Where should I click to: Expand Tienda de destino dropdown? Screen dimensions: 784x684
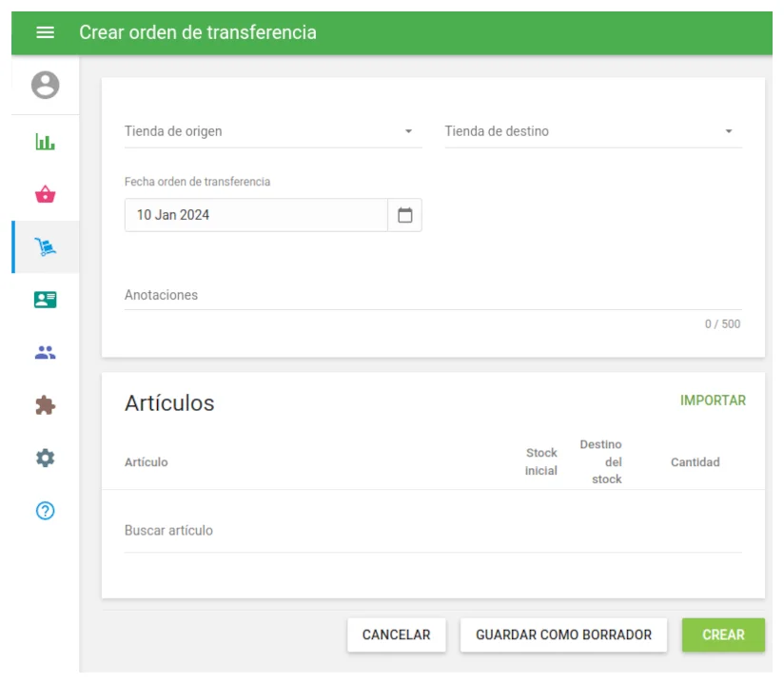point(593,131)
